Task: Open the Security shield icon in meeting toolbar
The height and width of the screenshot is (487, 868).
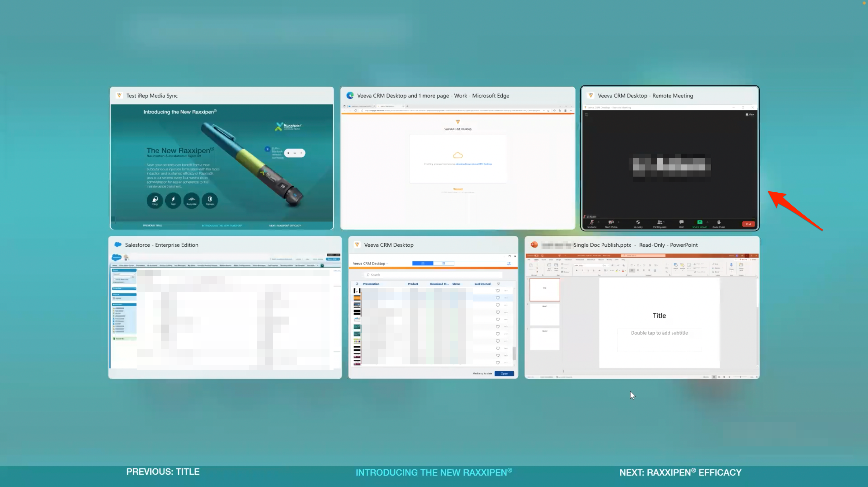Action: 638,223
